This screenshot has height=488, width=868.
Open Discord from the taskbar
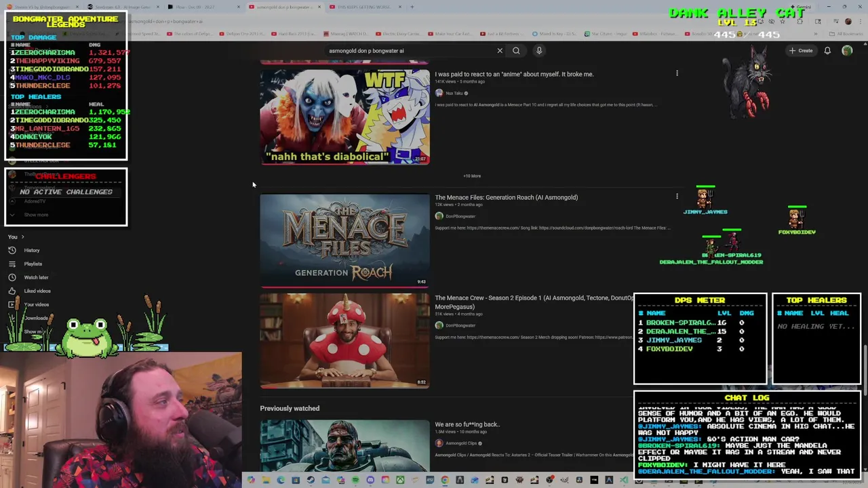(x=371, y=480)
